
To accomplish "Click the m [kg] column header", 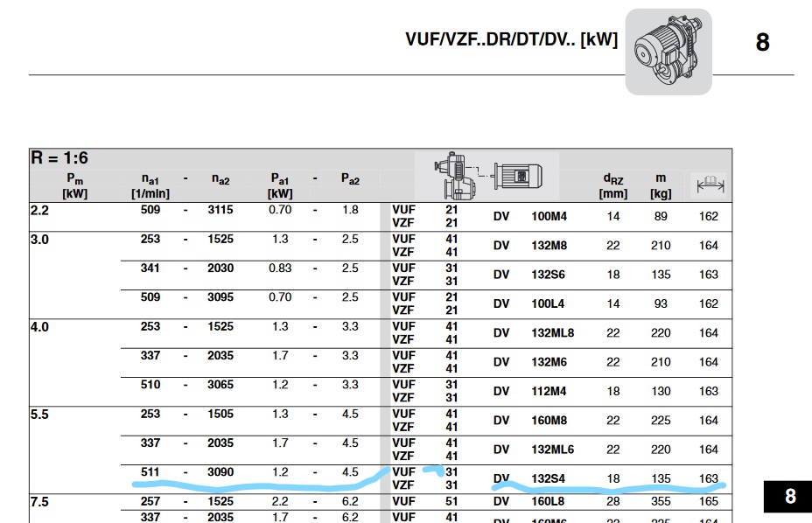I will 661,185.
